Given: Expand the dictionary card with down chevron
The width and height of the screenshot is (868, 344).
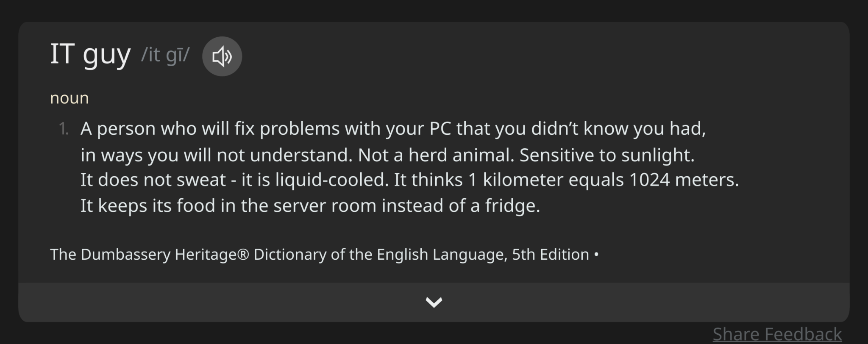Looking at the screenshot, I should point(434,302).
